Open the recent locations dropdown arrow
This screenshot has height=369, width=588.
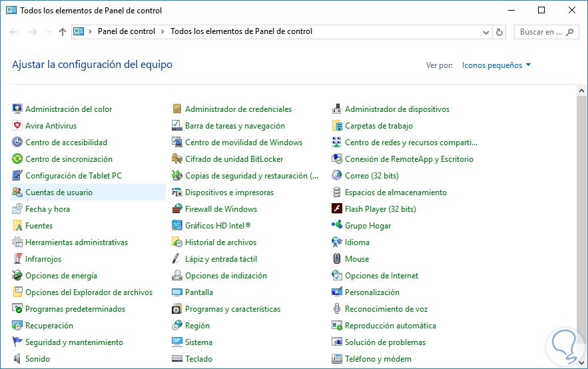49,32
